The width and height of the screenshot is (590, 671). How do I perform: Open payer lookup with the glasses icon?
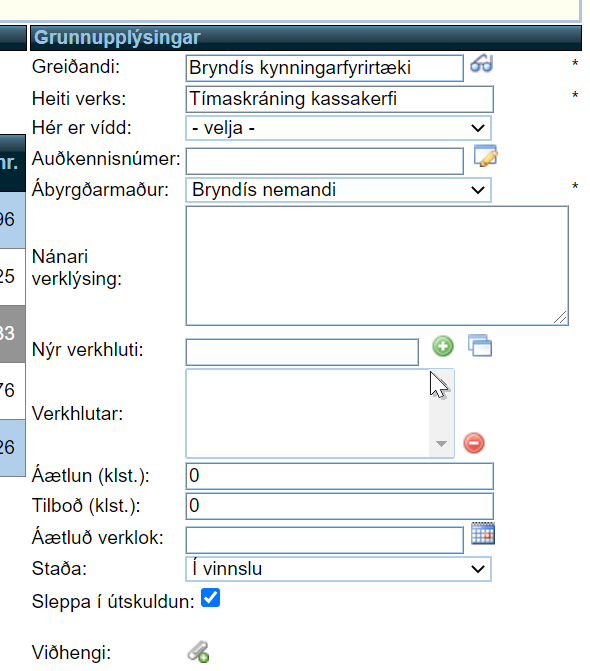click(481, 64)
